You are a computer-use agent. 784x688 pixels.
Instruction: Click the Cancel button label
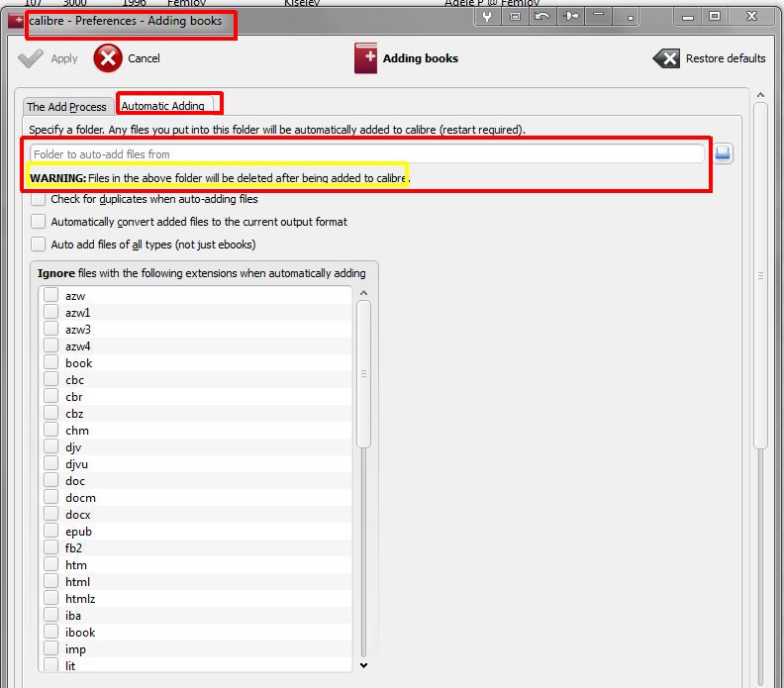pos(144,58)
